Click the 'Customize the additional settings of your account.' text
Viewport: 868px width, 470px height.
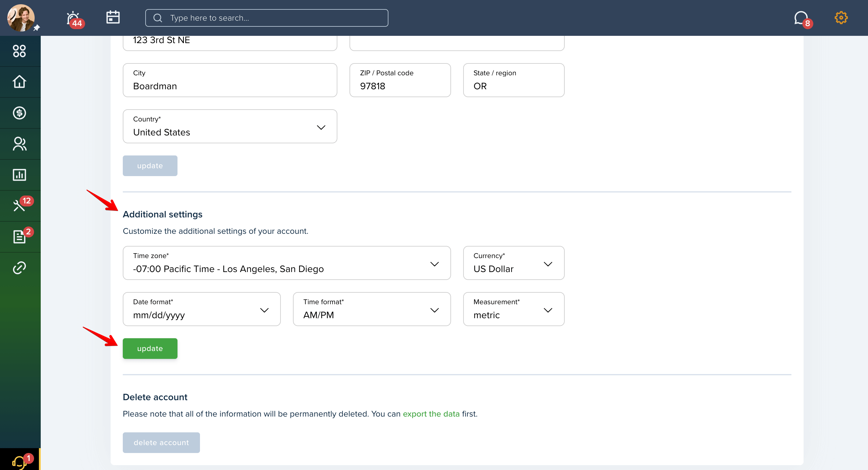(x=215, y=231)
